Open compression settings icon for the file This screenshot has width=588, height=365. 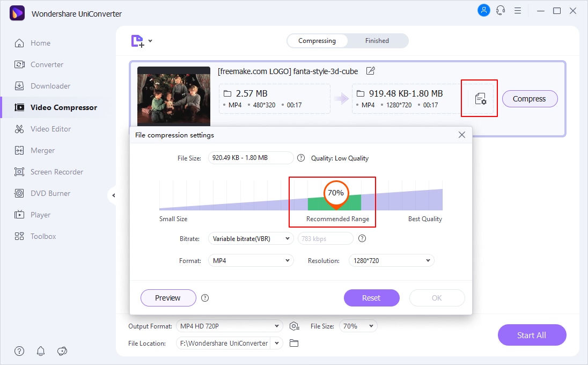480,99
